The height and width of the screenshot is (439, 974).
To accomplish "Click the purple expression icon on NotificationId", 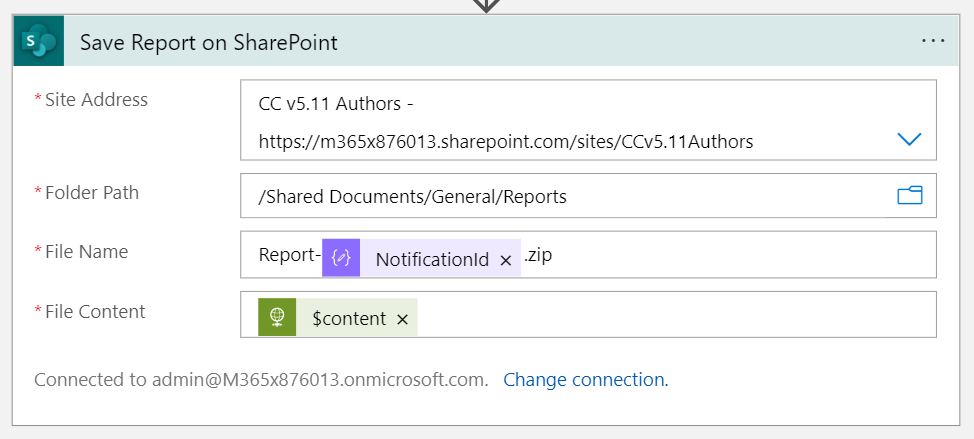I will [341, 258].
